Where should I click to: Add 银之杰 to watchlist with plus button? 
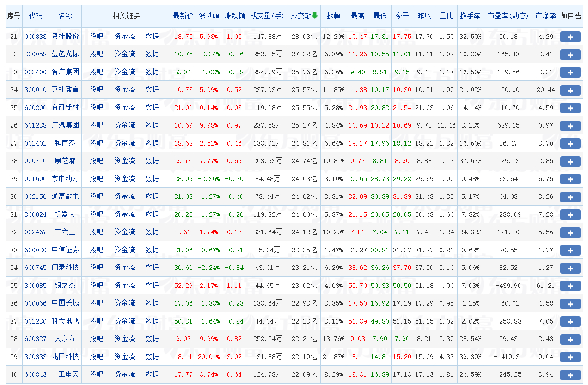pyautogui.click(x=570, y=286)
